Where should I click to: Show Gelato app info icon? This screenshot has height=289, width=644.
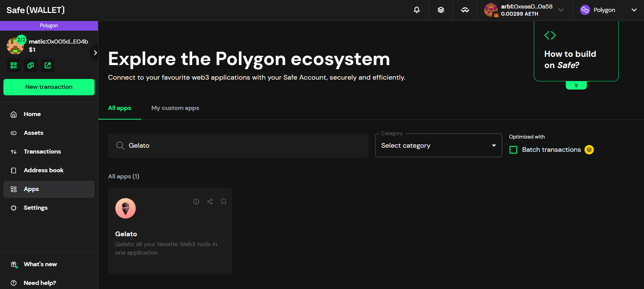coord(196,202)
